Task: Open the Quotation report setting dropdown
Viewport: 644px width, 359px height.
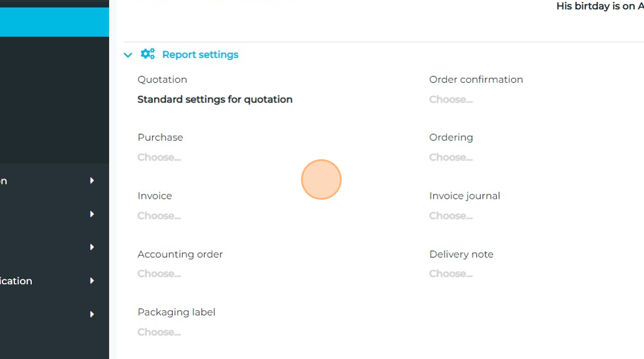Action: [215, 100]
